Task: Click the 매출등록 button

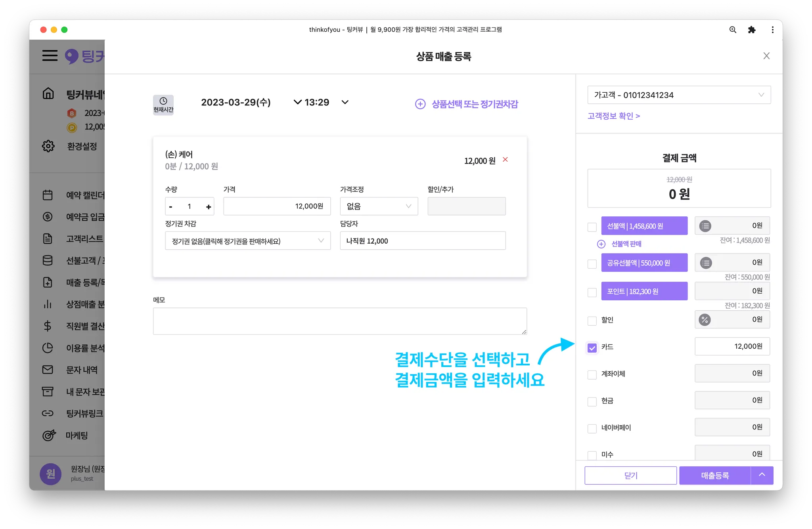Action: coord(714,476)
